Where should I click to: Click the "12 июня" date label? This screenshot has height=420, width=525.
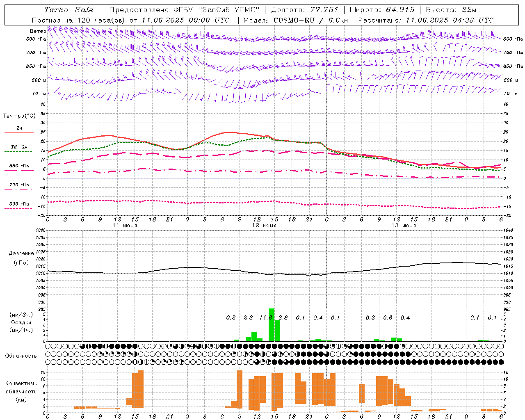pos(264,226)
